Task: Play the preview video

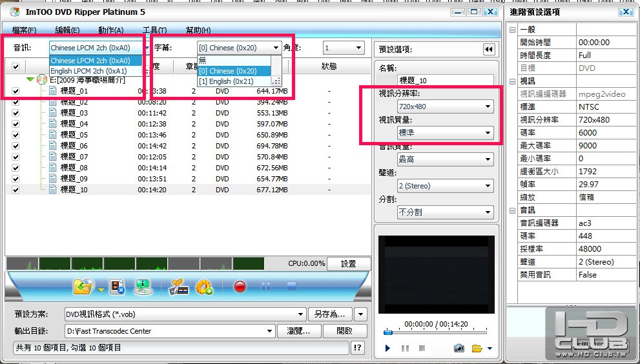Action: point(387,348)
